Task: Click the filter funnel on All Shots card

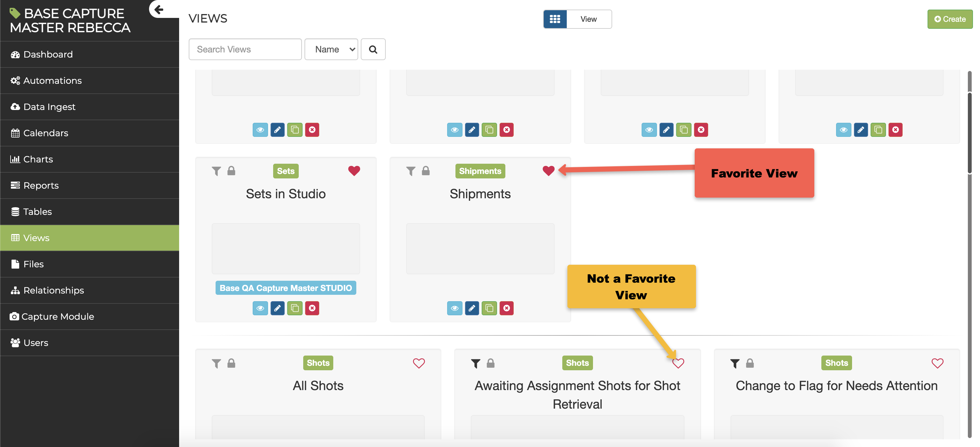Action: pos(216,363)
